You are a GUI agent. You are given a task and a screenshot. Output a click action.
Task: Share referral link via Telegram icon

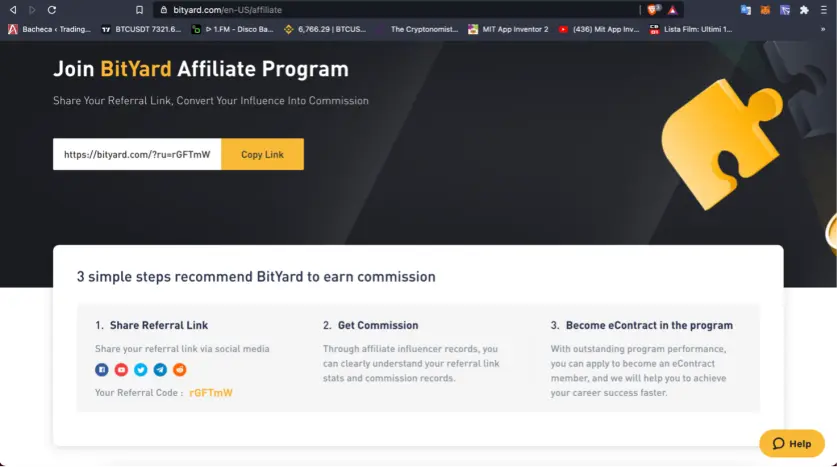pos(160,370)
